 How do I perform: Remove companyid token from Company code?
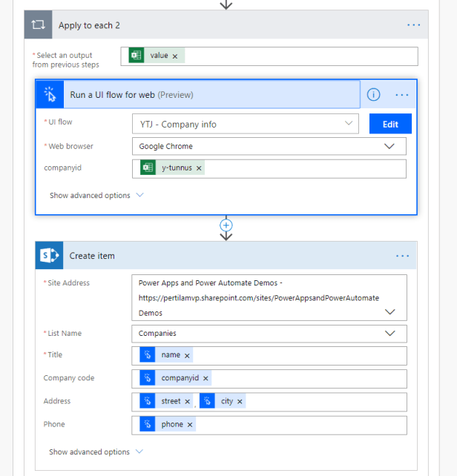206,379
